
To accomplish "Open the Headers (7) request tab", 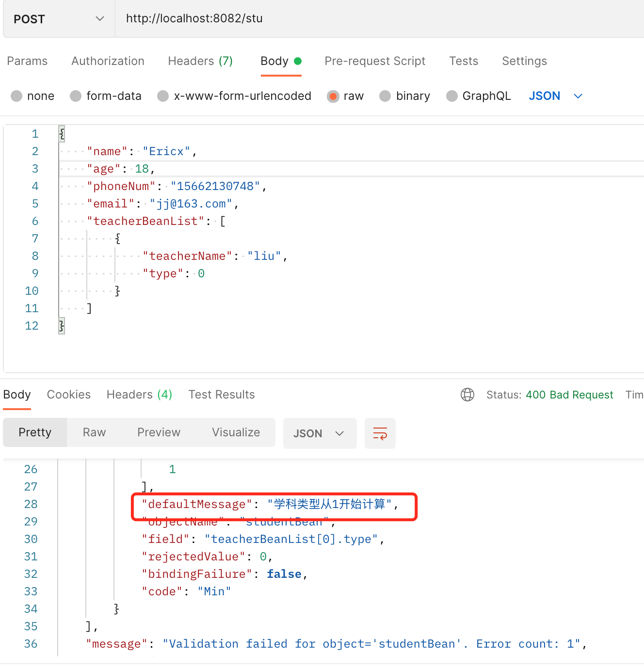I will pyautogui.click(x=200, y=61).
